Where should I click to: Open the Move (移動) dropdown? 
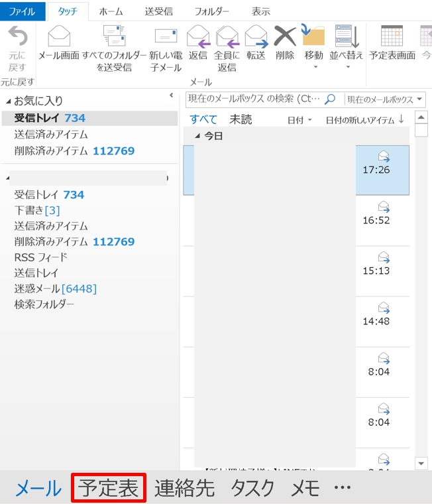pyautogui.click(x=314, y=48)
